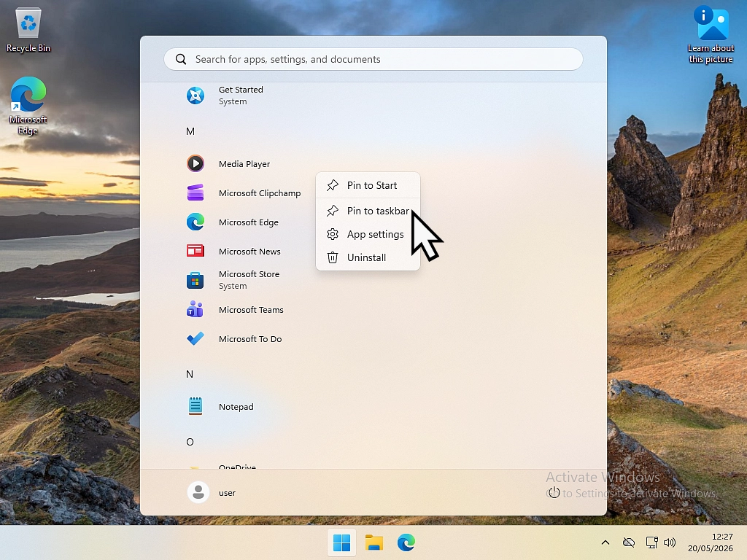
Task: Select App settings in context menu
Action: (368, 234)
